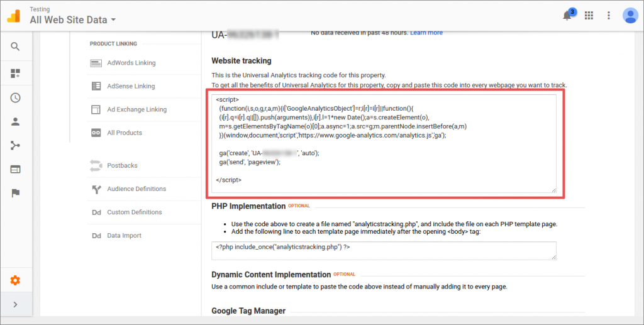
Task: Open the Admin gear icon
Action: tap(15, 280)
